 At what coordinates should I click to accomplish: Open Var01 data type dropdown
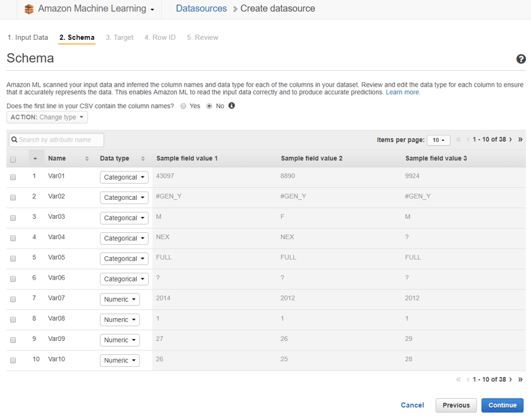coord(124,177)
